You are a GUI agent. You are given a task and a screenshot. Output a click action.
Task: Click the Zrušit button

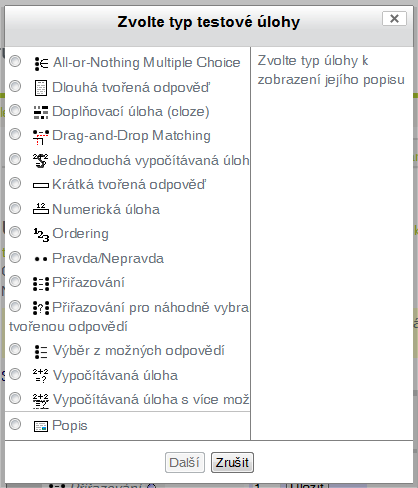pyautogui.click(x=232, y=462)
